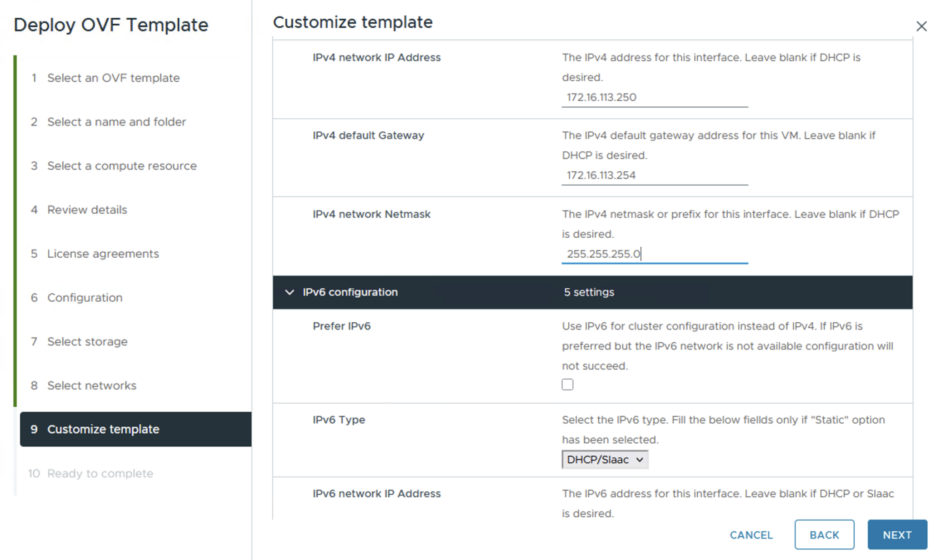The width and height of the screenshot is (931, 560).
Task: Open step 4 Review details
Action: click(87, 210)
